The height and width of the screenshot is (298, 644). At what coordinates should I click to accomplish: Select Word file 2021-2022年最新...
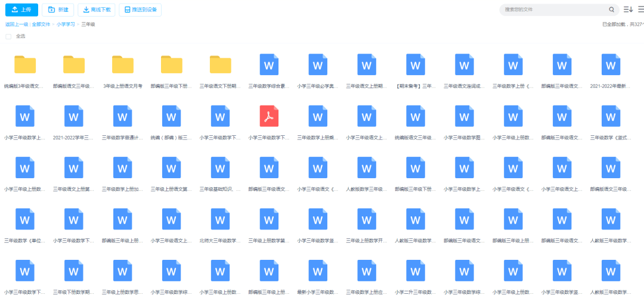(611, 64)
